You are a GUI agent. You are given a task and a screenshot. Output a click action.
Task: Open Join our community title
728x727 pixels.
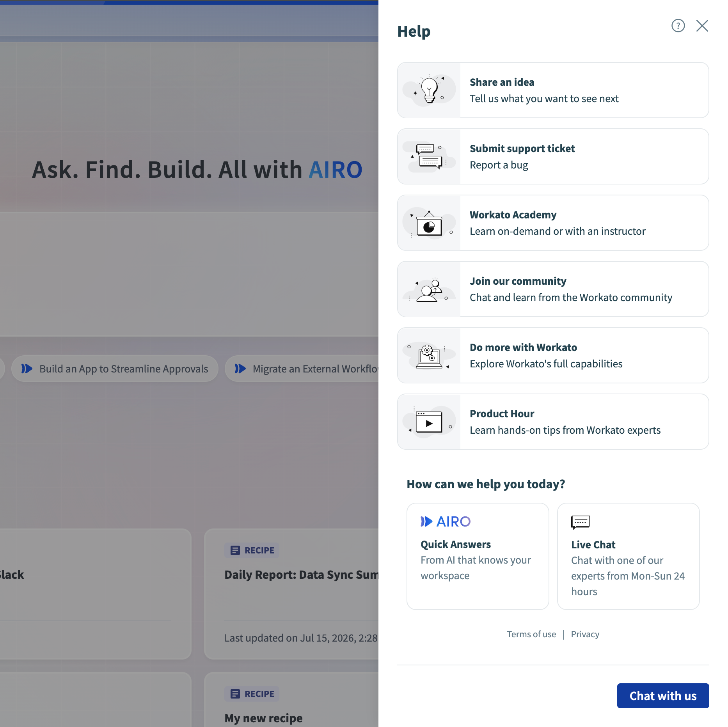518,281
